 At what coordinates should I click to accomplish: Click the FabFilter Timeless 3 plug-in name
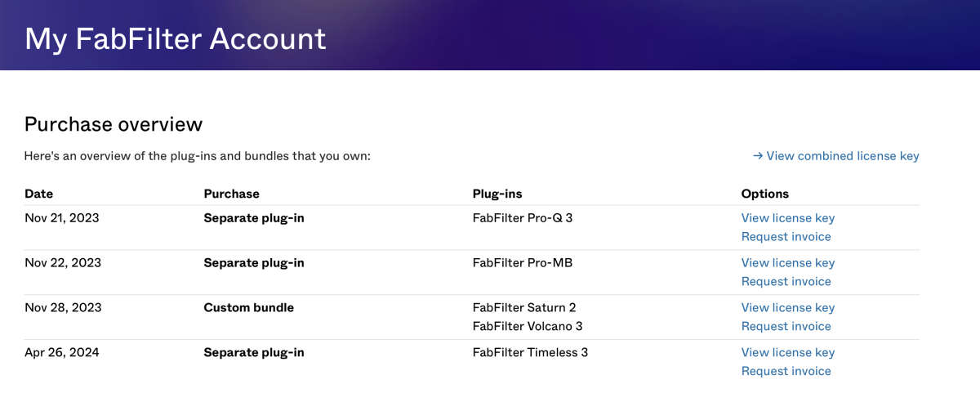530,353
